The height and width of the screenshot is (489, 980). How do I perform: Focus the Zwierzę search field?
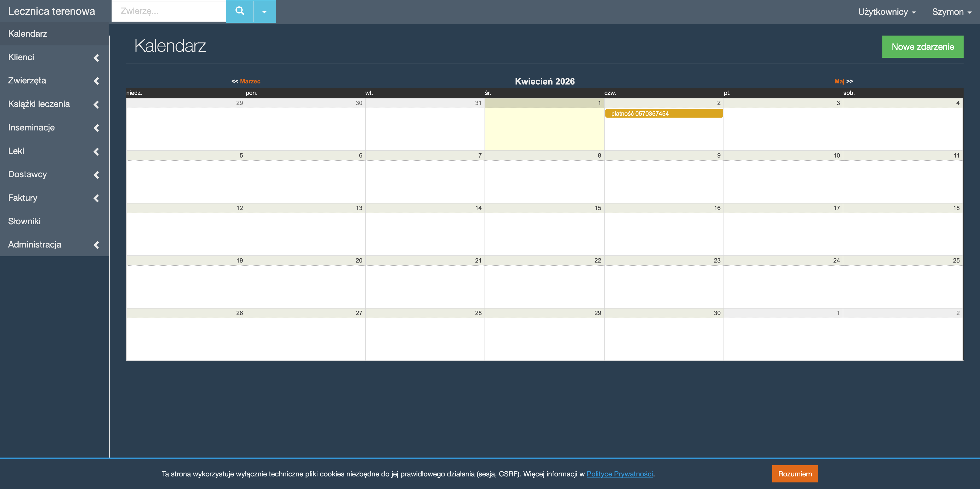168,11
